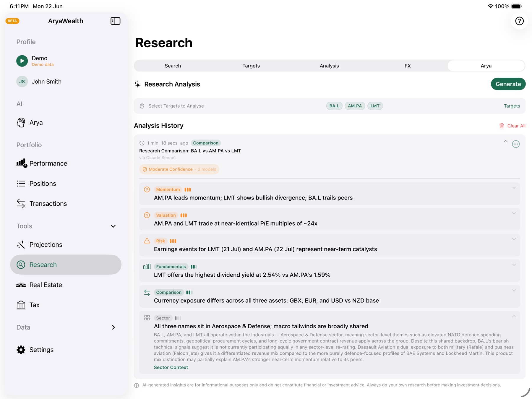This screenshot has width=532, height=399.
Task: Click the BETA badge
Action: coord(12,21)
